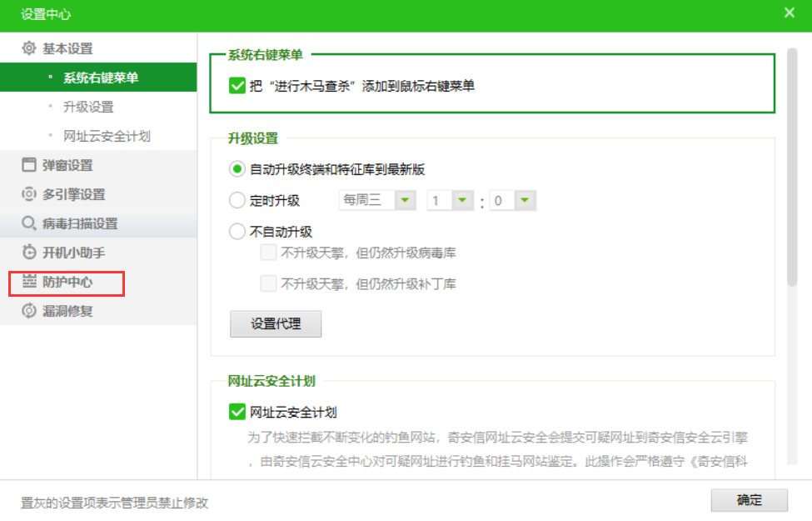Select the 不自动升级 radio option
This screenshot has width=812, height=521.
tap(237, 232)
